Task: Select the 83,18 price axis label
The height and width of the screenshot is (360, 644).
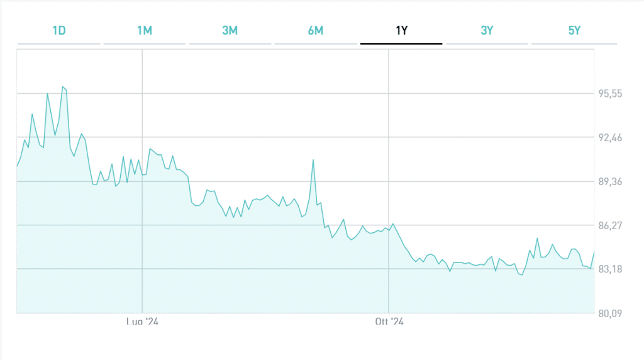Action: click(x=610, y=269)
